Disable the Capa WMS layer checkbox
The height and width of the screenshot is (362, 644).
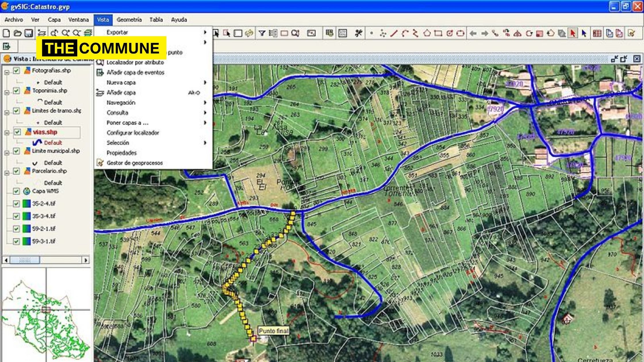[16, 191]
